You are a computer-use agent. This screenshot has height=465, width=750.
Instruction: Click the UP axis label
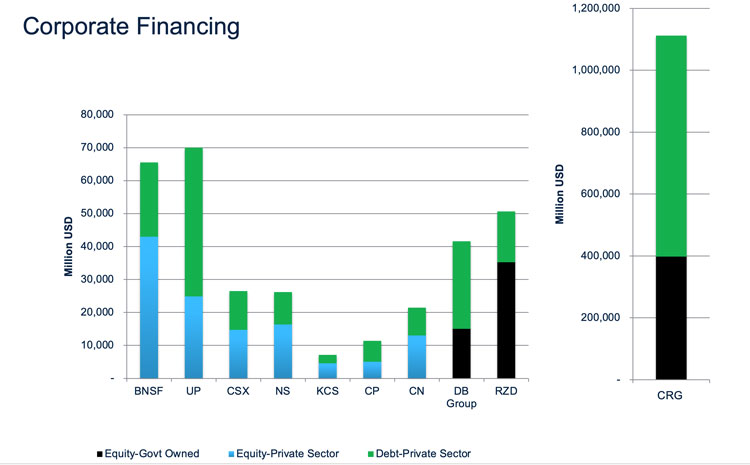(x=193, y=391)
